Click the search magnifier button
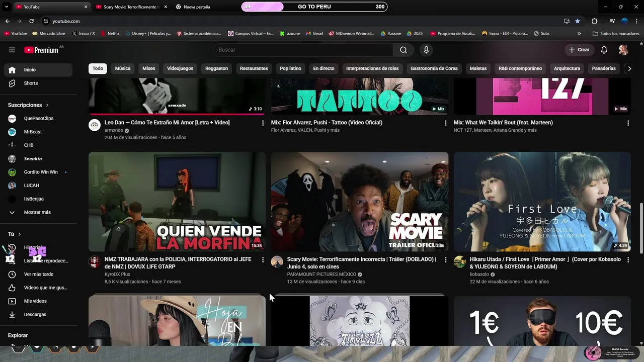The width and height of the screenshot is (644, 362). pos(404,50)
